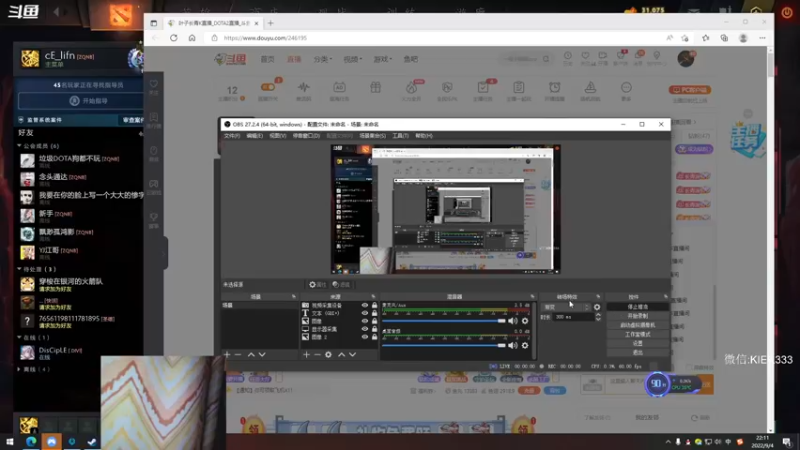The width and height of the screenshot is (800, 450).
Task: Move selected source up
Action: click(341, 354)
